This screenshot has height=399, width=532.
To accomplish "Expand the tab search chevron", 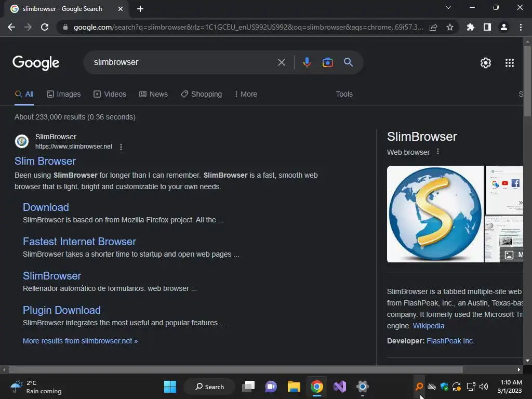I will 448,7.
